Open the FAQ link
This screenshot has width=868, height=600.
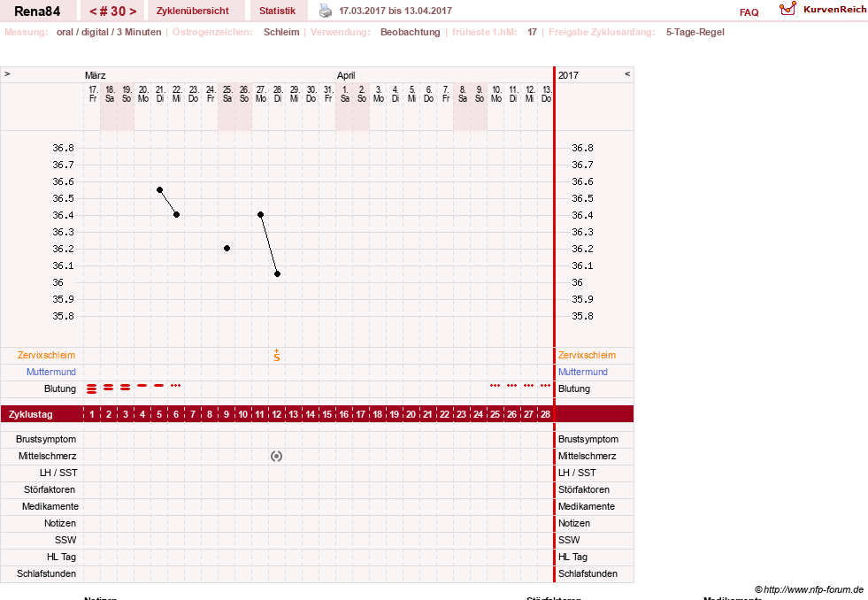click(749, 12)
